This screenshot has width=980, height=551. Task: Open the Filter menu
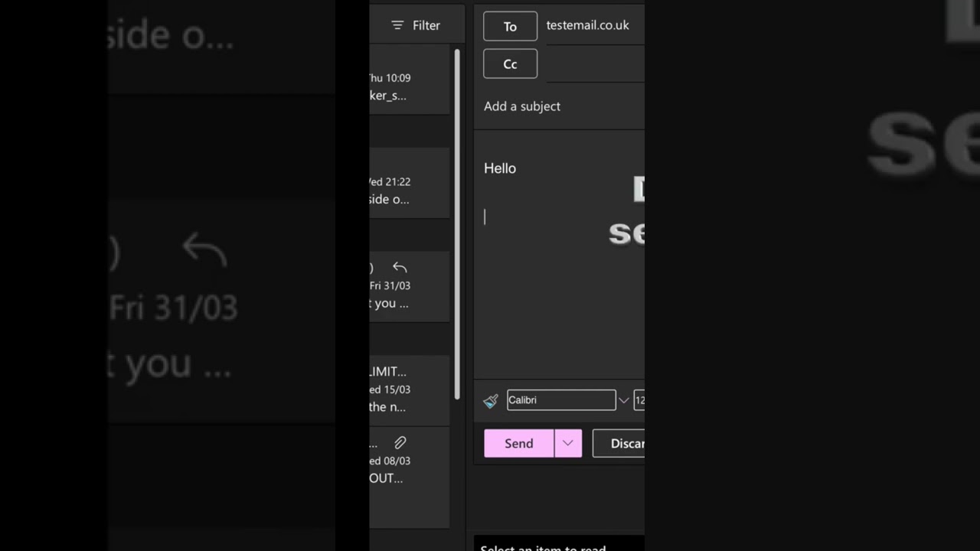(x=416, y=25)
